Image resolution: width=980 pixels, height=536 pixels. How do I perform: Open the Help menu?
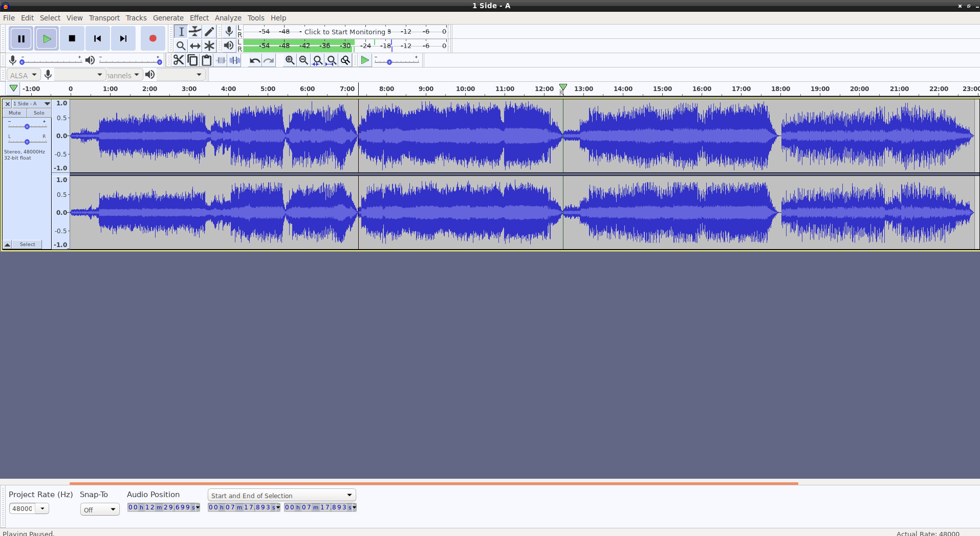click(x=278, y=18)
